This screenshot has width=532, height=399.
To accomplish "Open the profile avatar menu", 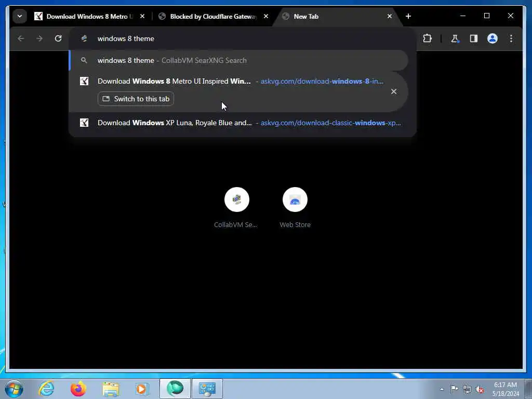I will click(x=493, y=38).
